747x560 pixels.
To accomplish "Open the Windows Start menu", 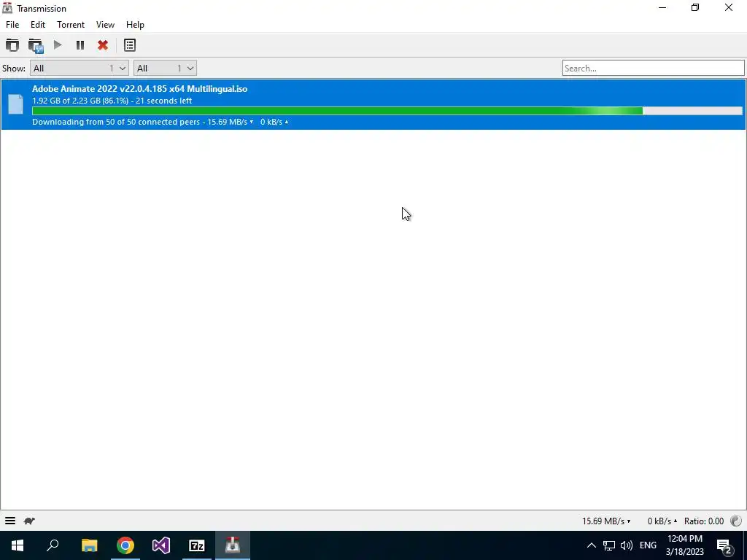I will pos(18,545).
